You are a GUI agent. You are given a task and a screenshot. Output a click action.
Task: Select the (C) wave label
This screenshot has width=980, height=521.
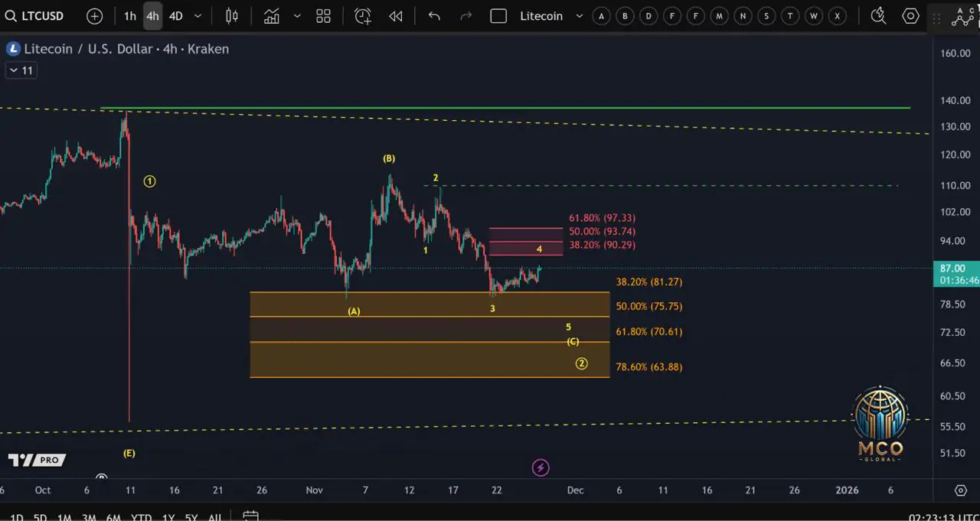[x=573, y=341]
